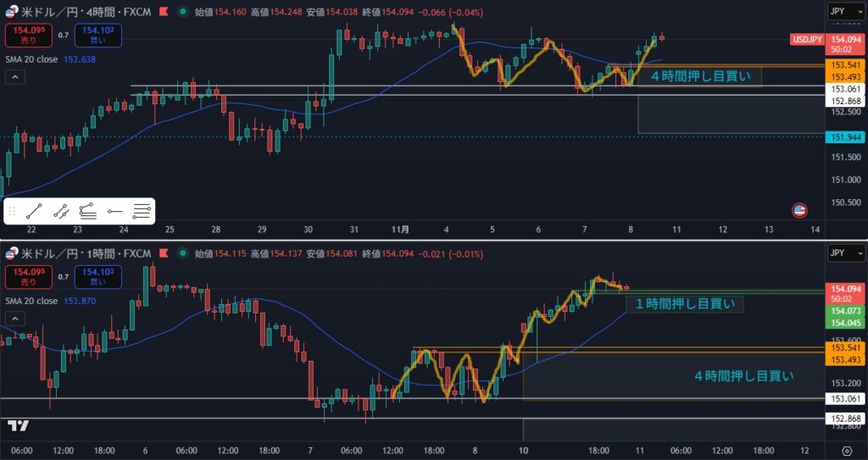868x460 pixels.
Task: Select the trend line drawing tool
Action: 34,212
